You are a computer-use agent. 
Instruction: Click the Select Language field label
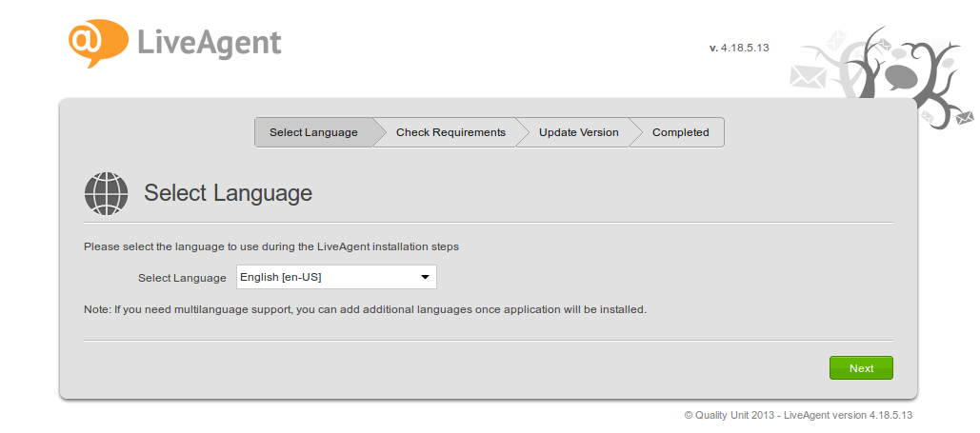182,278
